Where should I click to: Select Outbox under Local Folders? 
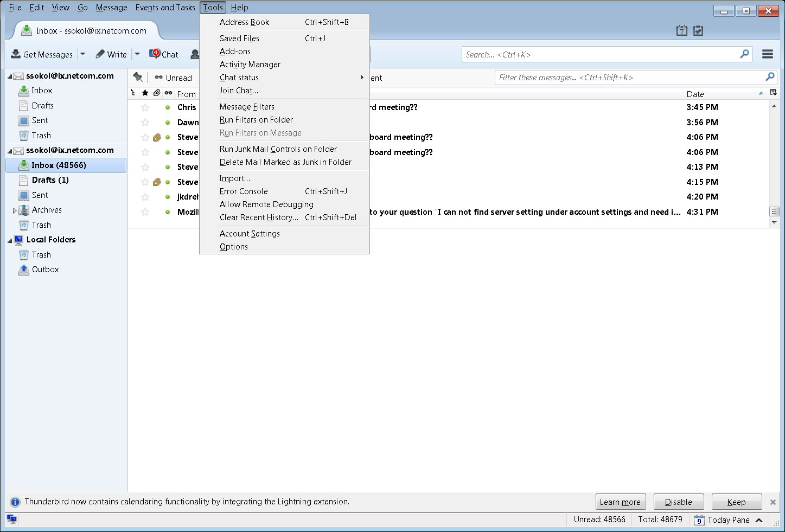pyautogui.click(x=45, y=270)
